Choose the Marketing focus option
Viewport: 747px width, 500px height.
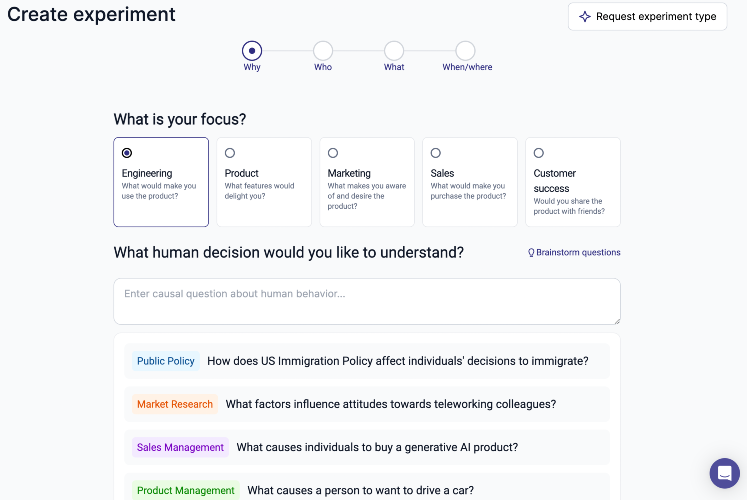click(x=333, y=153)
